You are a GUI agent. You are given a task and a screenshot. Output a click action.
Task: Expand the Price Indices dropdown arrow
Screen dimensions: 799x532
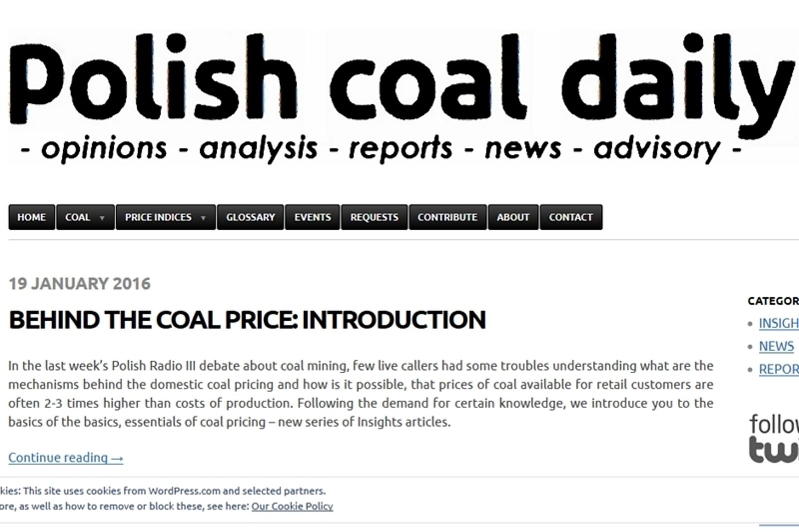[x=203, y=218]
